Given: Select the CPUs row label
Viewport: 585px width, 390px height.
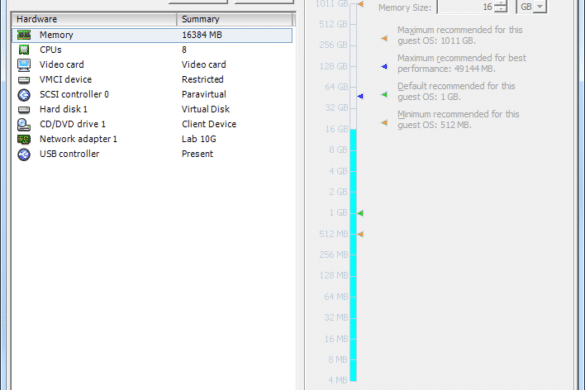Looking at the screenshot, I should point(50,50).
